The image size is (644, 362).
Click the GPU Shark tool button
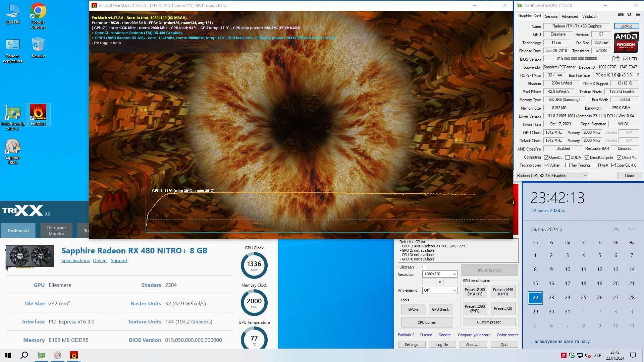click(440, 309)
